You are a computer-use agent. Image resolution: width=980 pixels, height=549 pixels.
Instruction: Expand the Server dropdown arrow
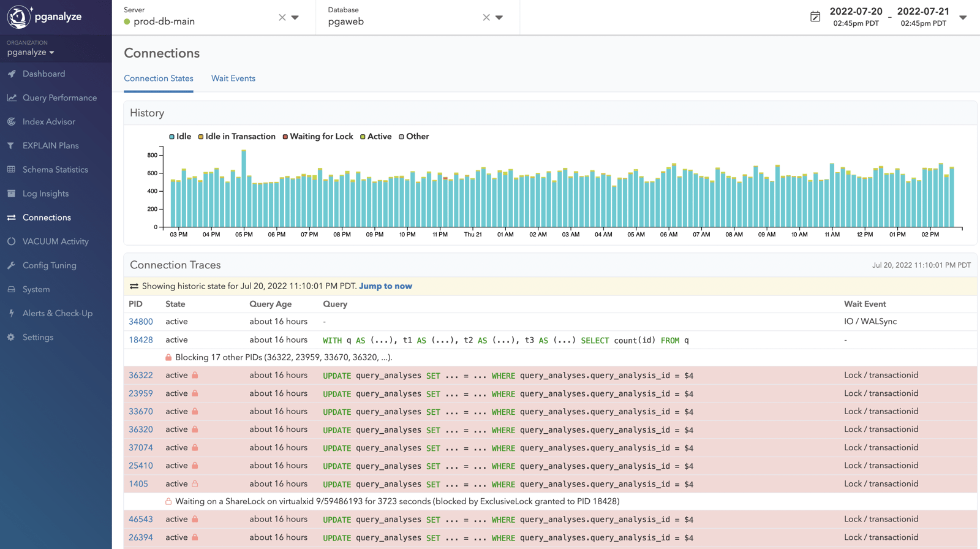(295, 18)
